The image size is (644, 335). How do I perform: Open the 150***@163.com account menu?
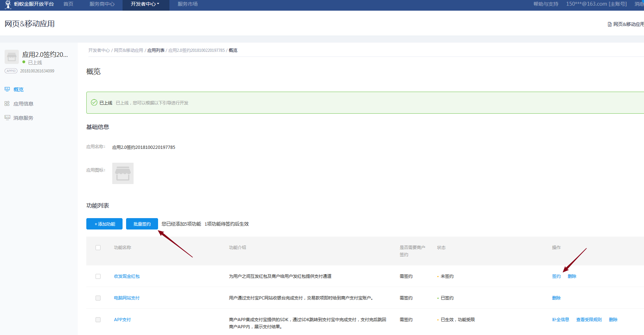596,4
